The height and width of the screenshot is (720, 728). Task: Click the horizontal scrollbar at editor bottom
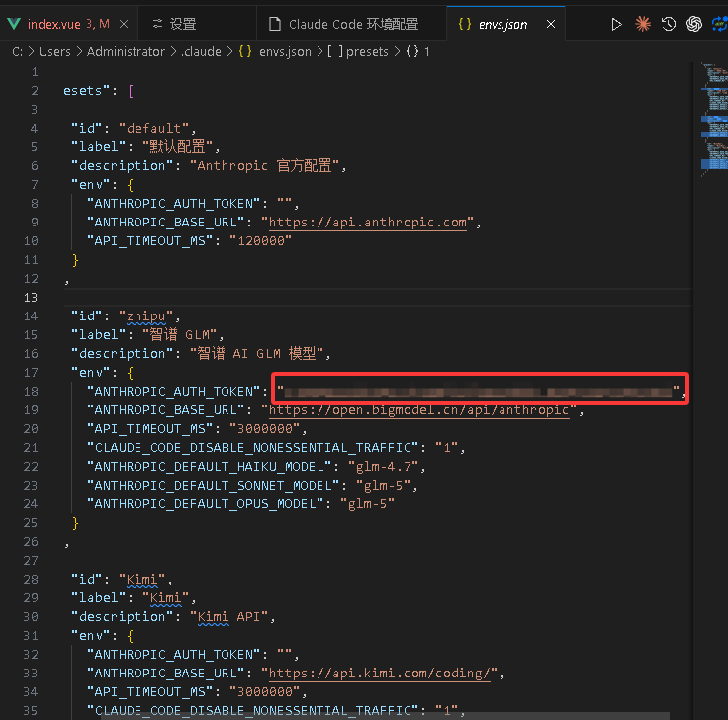click(386, 716)
